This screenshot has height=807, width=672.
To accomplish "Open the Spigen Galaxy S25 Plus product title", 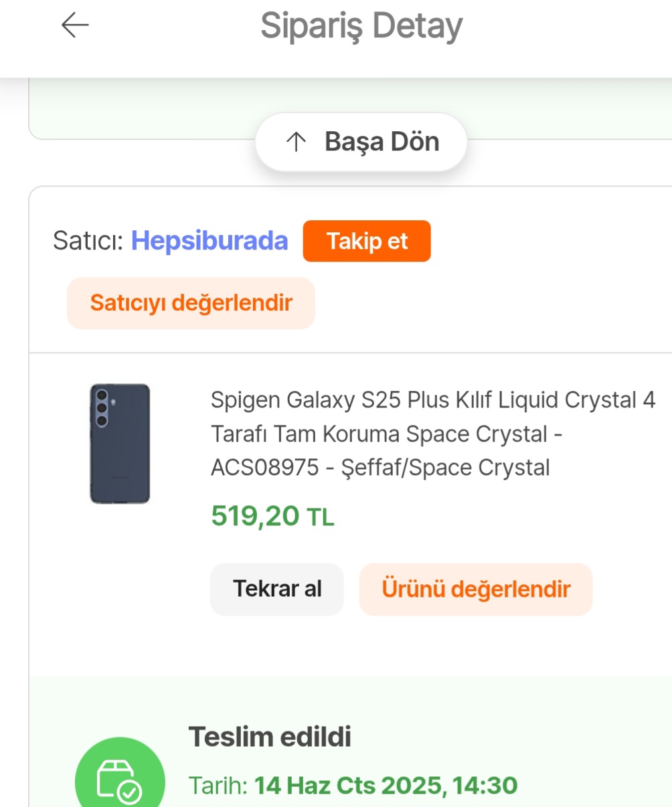I will pyautogui.click(x=433, y=434).
